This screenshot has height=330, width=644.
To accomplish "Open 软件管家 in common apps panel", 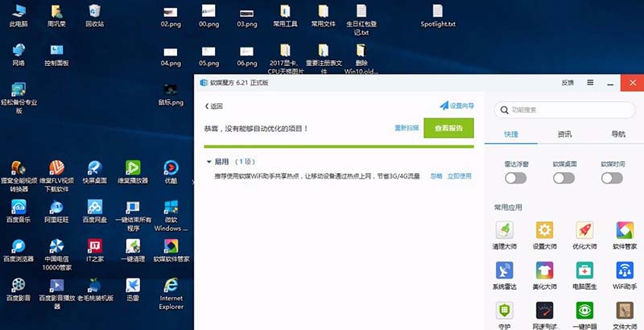I will [x=625, y=231].
